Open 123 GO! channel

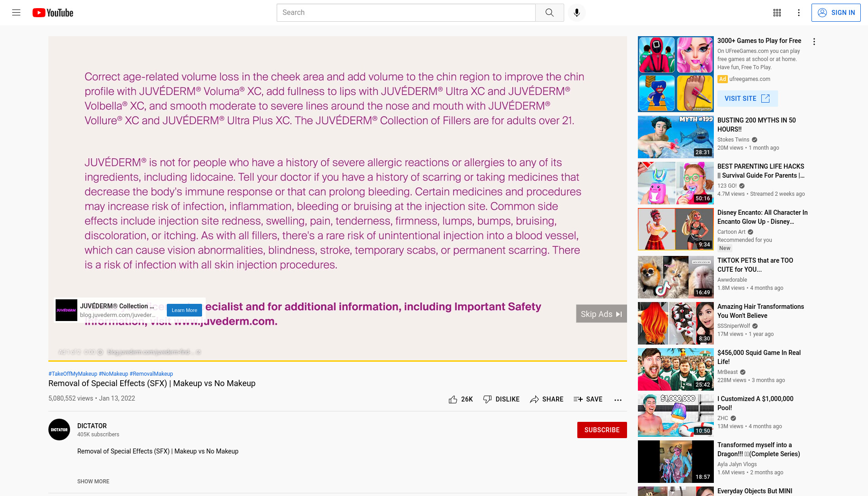[x=727, y=186]
